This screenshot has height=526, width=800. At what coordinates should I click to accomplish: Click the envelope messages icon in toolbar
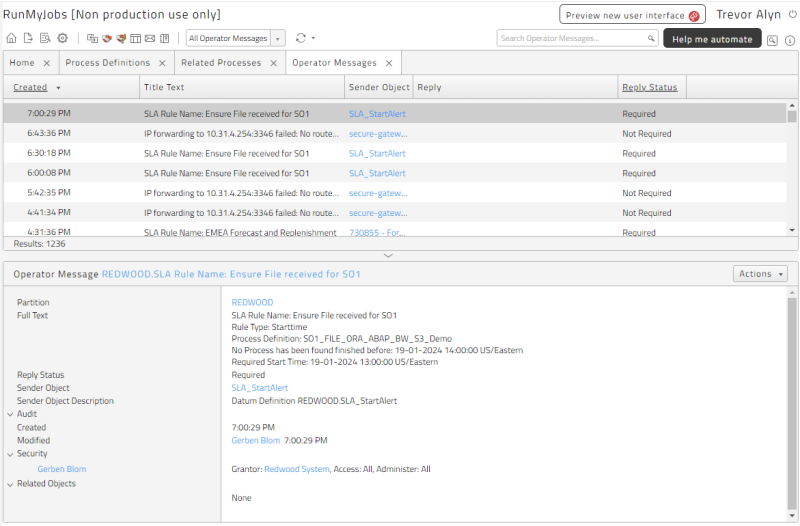pos(149,38)
